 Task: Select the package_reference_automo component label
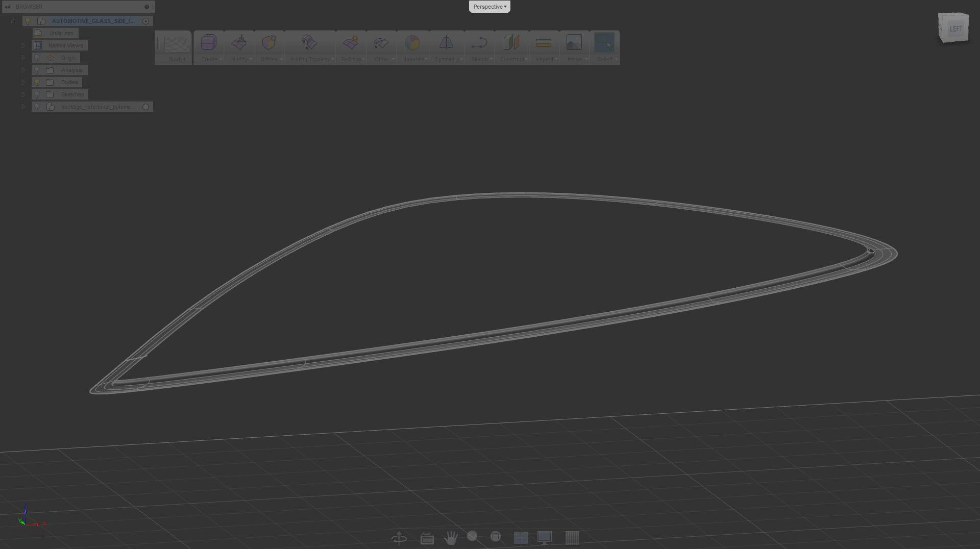pyautogui.click(x=97, y=107)
